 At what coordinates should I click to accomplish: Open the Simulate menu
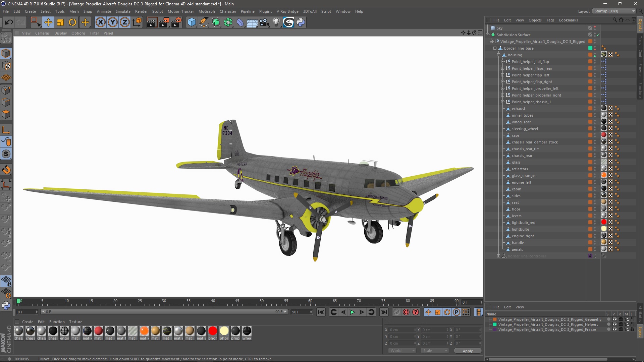tap(123, 11)
